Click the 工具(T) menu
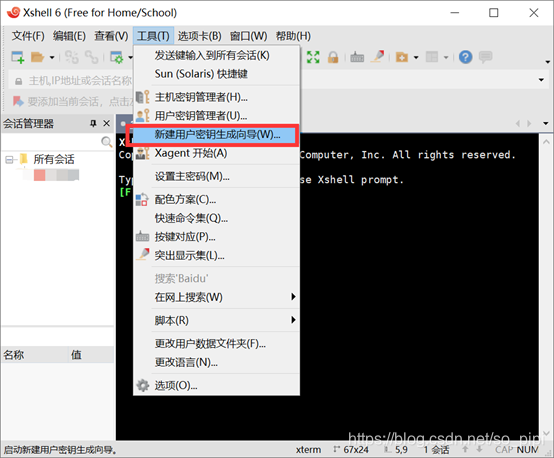Screen dimensions: 554x458 tap(153, 36)
